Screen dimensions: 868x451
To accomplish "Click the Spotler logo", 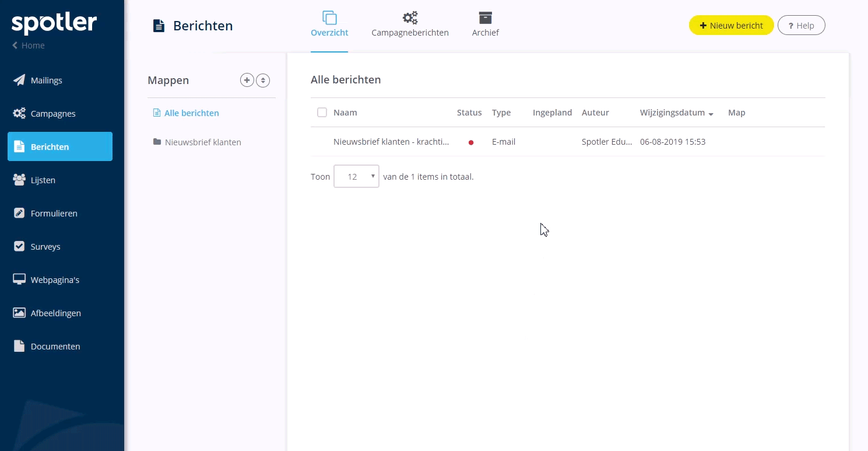I will pyautogui.click(x=54, y=23).
